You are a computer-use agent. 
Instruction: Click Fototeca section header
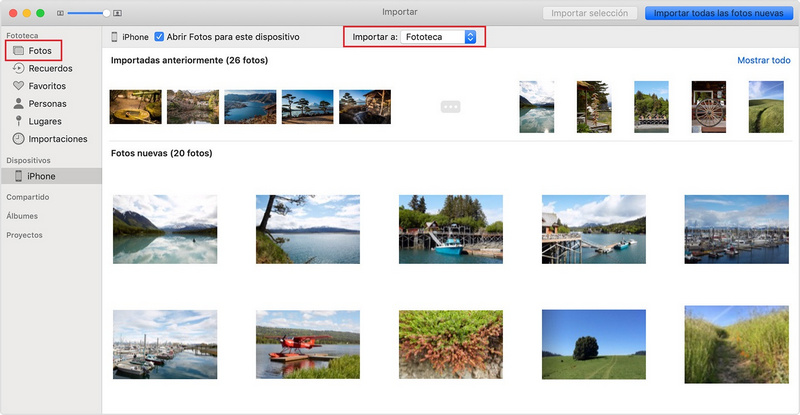coord(22,35)
